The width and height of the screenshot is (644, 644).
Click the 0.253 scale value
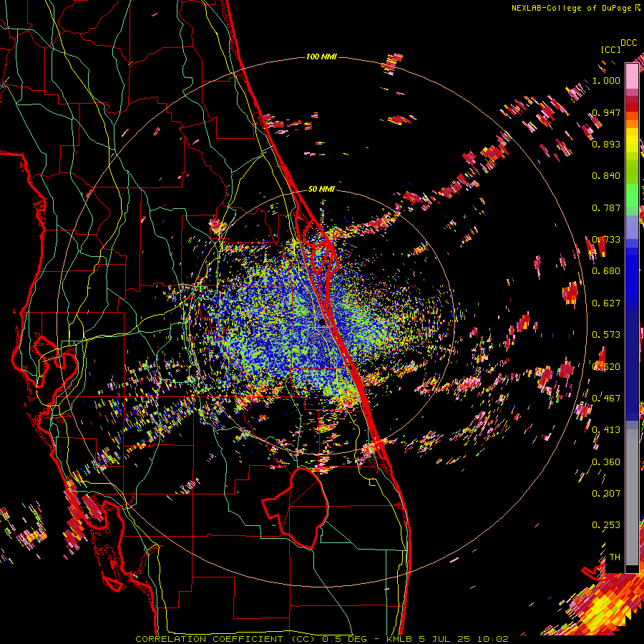(606, 525)
